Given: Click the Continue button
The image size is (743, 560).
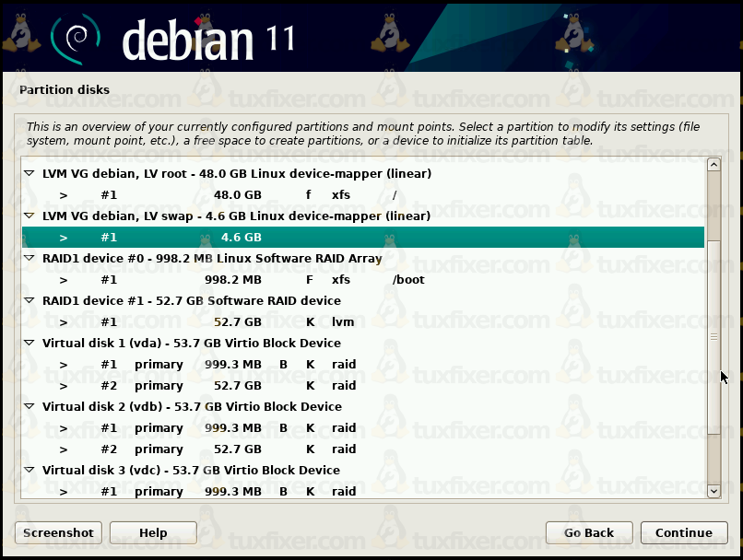Looking at the screenshot, I should [x=683, y=532].
